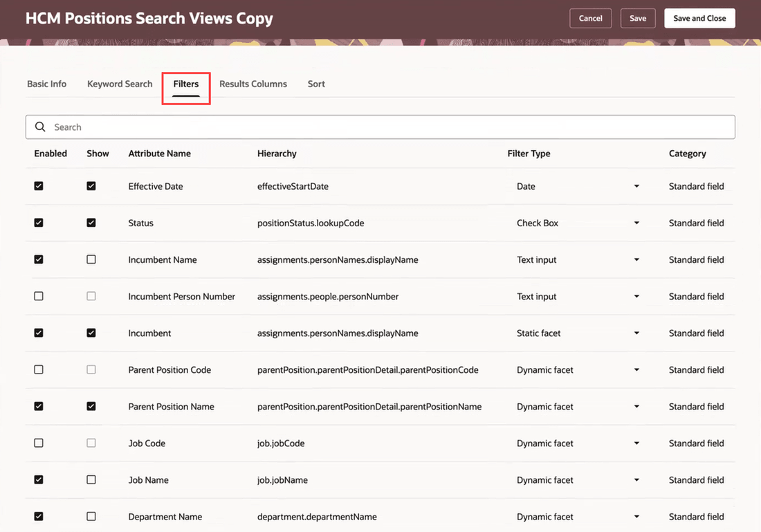
Task: Enable the Incumbent Person Number filter
Action: (39, 296)
